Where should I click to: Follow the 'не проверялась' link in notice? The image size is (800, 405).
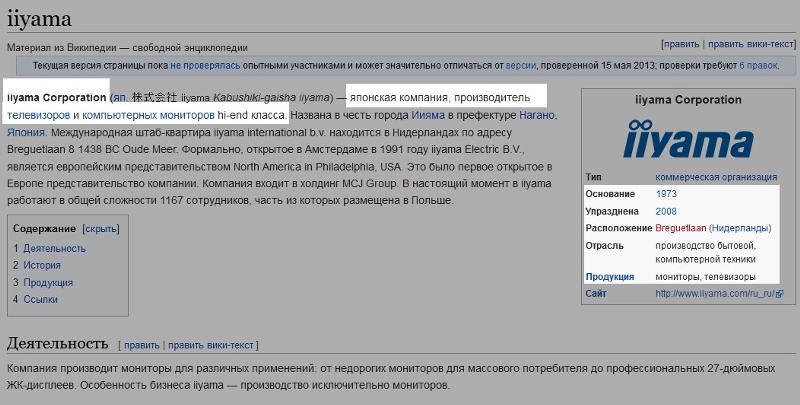205,65
